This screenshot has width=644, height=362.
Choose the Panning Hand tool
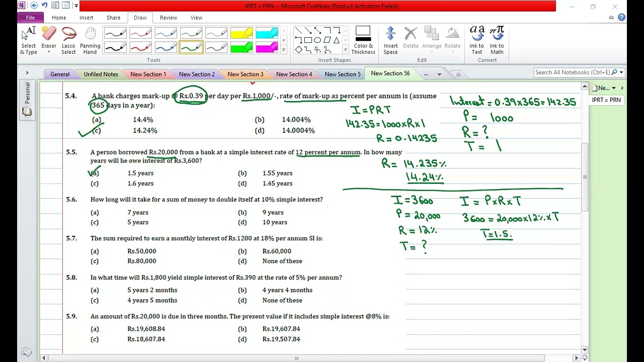click(x=90, y=41)
